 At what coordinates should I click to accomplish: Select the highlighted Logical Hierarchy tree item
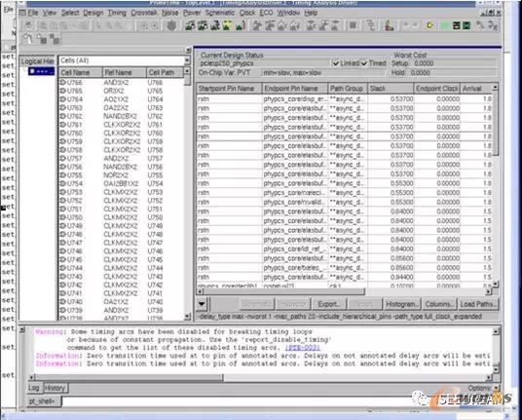point(41,71)
